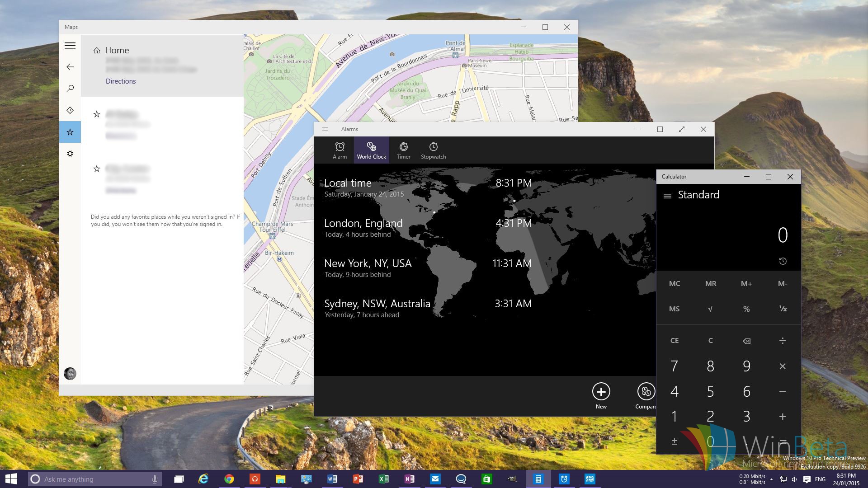
Task: Show the Calculator history icon
Action: coord(783,261)
